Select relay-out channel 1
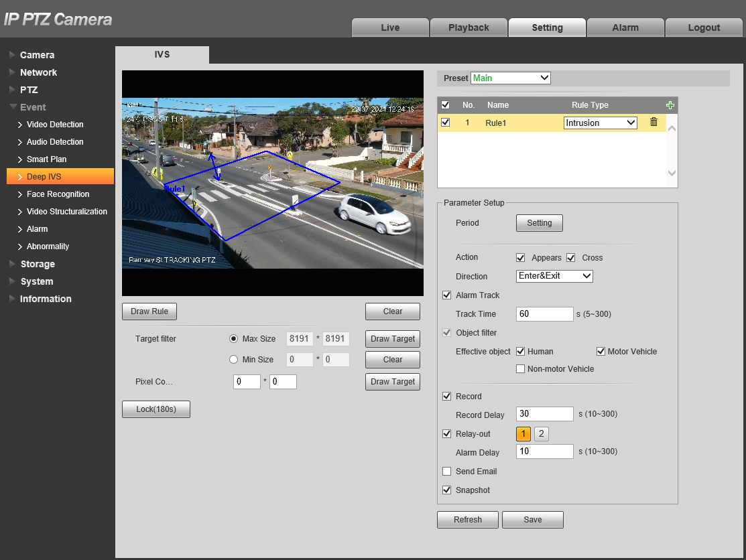The height and width of the screenshot is (560, 746). click(523, 433)
